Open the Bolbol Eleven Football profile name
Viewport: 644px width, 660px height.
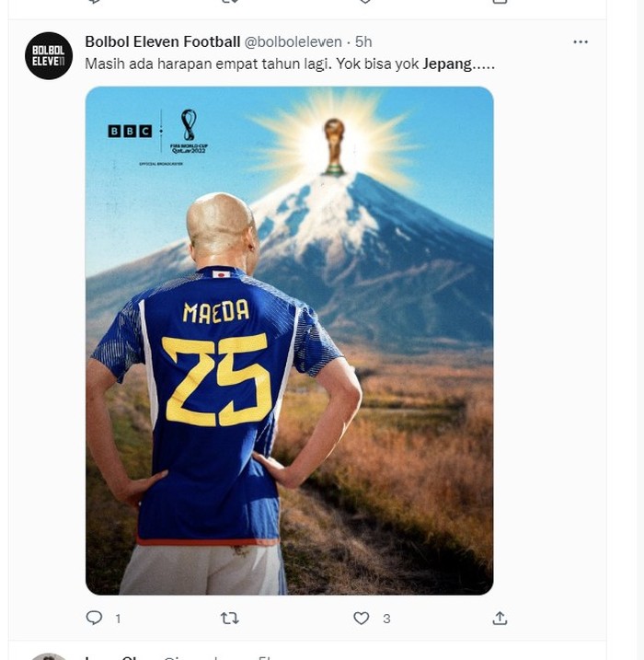pyautogui.click(x=162, y=42)
